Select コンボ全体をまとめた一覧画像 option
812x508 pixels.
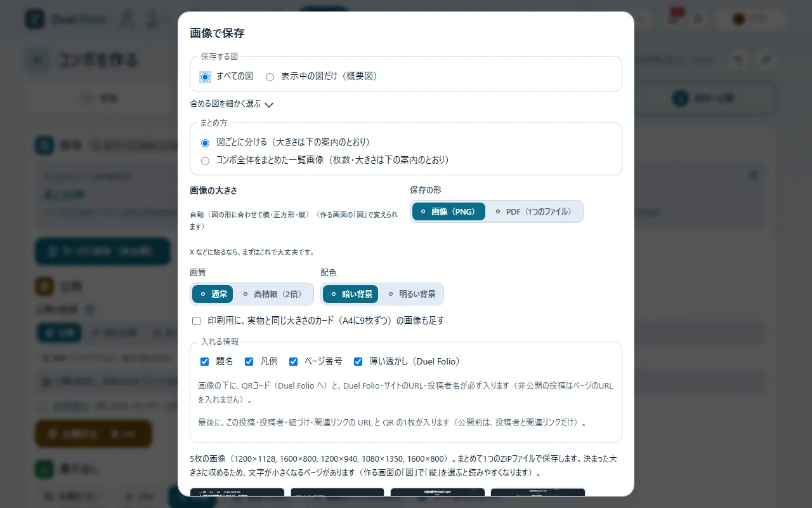click(x=205, y=161)
